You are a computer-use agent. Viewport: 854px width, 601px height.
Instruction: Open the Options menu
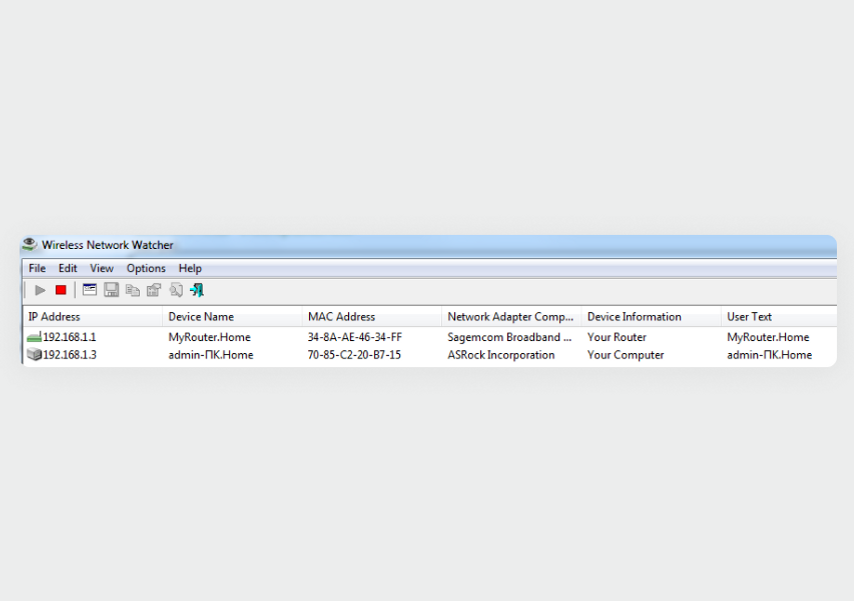click(x=146, y=268)
